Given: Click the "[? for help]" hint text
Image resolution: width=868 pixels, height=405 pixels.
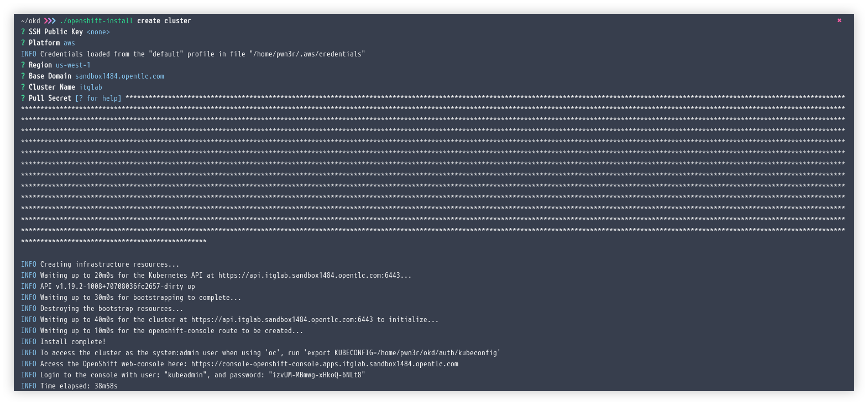Looking at the screenshot, I should (x=98, y=98).
